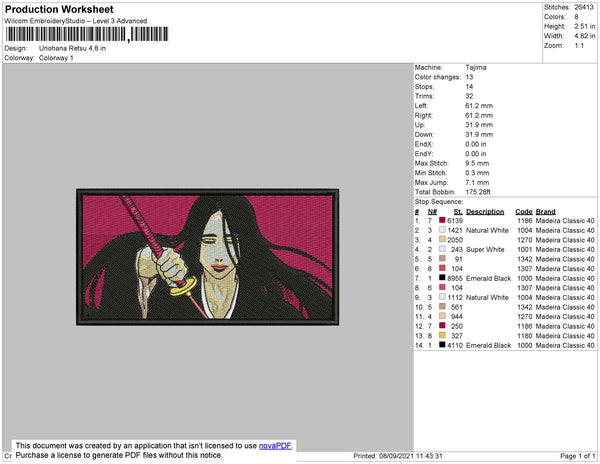Select the Production Worksheet title
The height and width of the screenshot is (464, 600).
click(x=59, y=10)
